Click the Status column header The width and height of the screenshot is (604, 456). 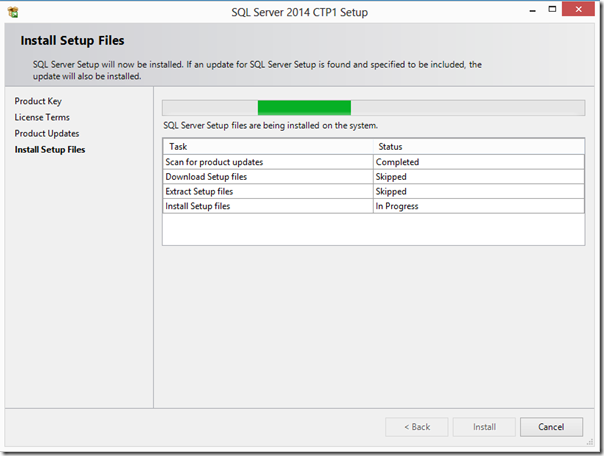click(479, 147)
